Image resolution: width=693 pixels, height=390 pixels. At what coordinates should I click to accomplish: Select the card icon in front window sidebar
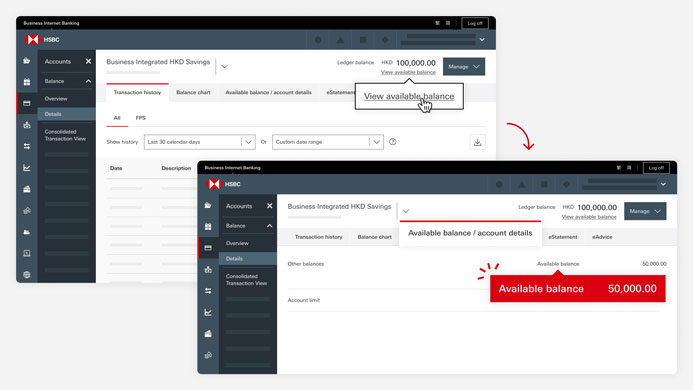[208, 248]
